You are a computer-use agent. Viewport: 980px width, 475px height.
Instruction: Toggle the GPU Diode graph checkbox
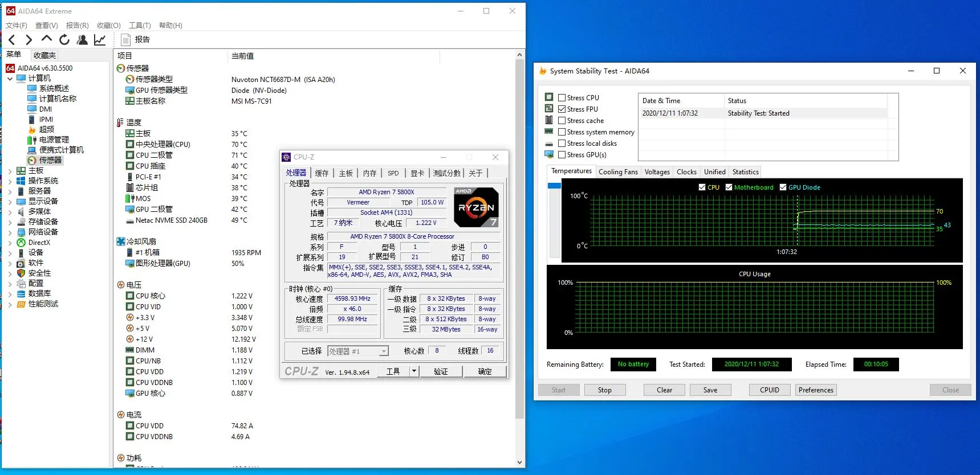coord(783,187)
